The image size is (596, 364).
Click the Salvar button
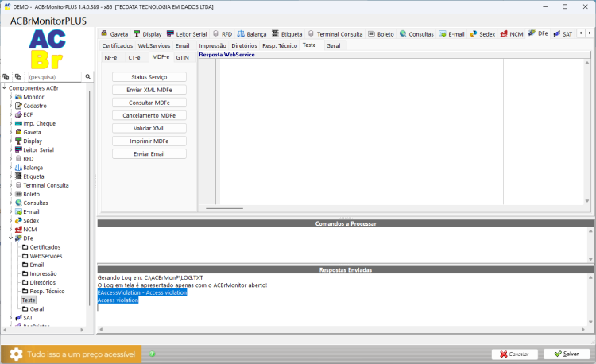pyautogui.click(x=567, y=354)
